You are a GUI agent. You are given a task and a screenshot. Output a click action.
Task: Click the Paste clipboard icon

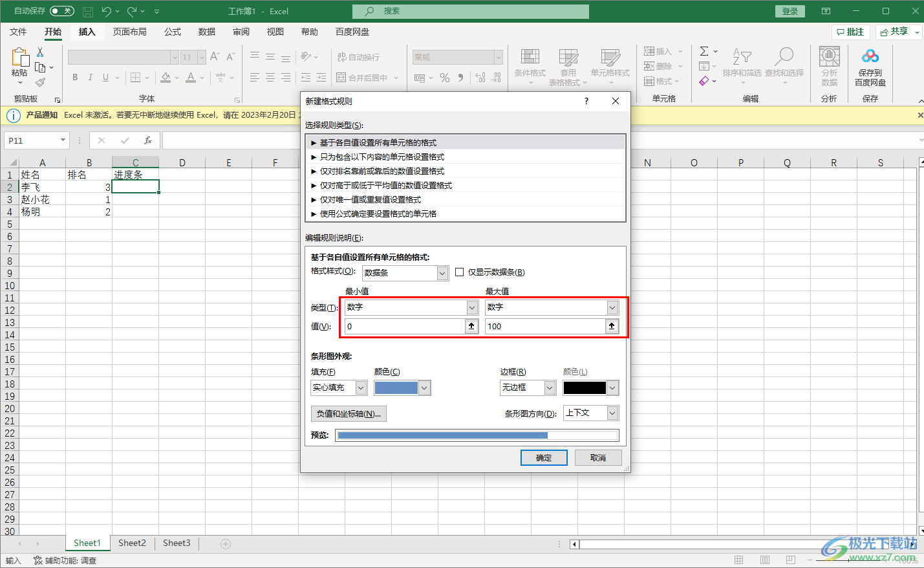[x=19, y=57]
